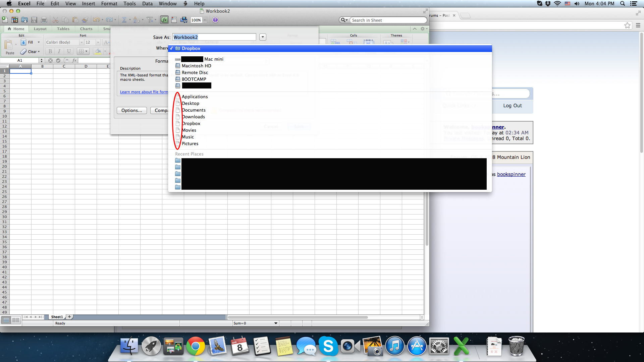The image size is (644, 362).
Task: Click Log Out in the browser page
Action: pyautogui.click(x=512, y=106)
